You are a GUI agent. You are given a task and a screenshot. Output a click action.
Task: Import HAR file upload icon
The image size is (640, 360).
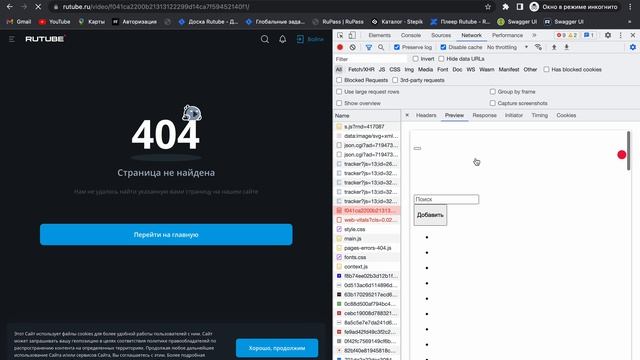point(554,47)
